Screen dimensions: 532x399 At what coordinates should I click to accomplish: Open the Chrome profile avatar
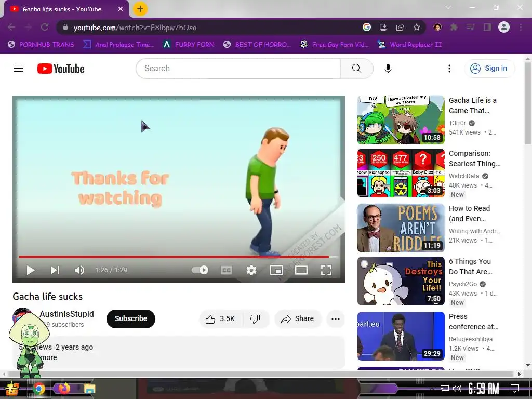click(x=504, y=27)
